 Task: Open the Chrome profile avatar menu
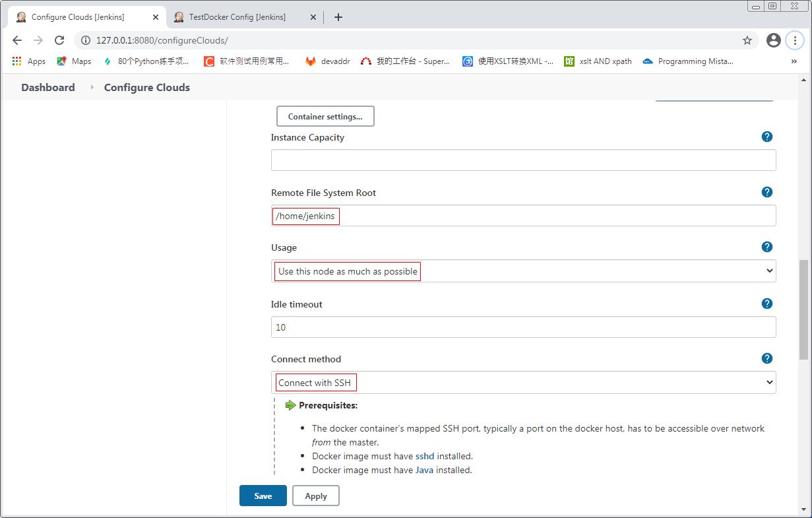click(x=774, y=40)
